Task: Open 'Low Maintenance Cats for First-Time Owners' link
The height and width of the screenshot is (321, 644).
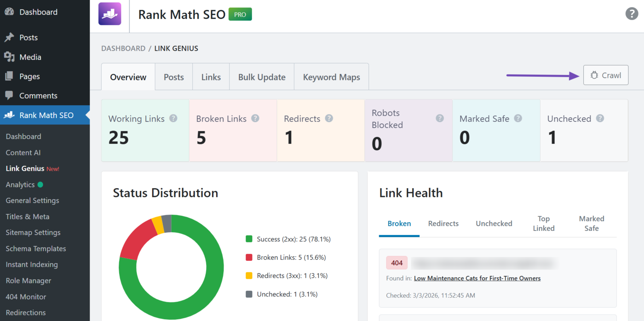Action: 477,278
